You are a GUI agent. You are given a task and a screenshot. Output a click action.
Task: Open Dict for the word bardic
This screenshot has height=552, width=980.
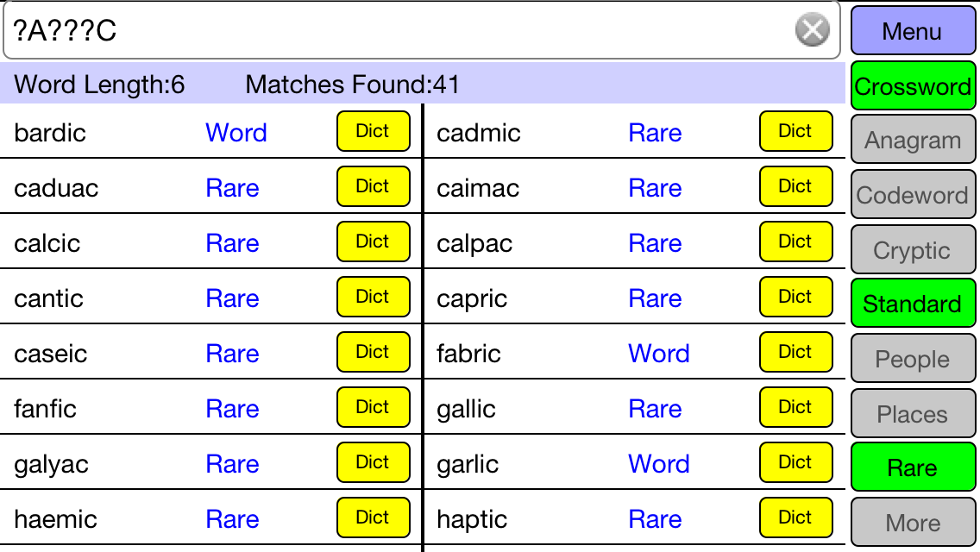click(x=373, y=131)
